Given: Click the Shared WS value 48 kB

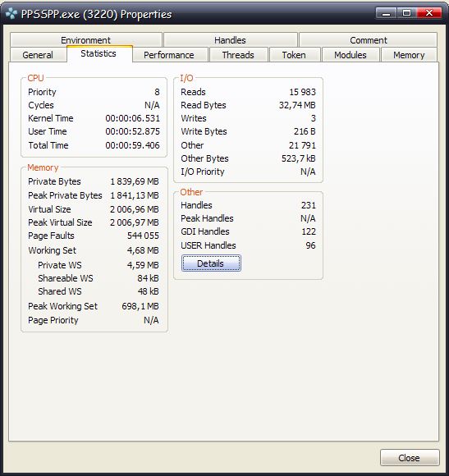Looking at the screenshot, I should (x=148, y=291).
